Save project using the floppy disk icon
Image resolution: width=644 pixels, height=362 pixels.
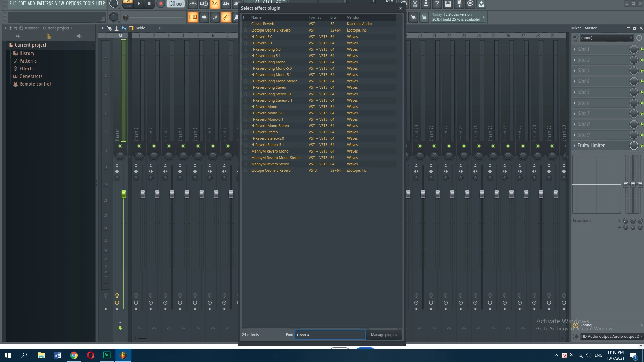[x=448, y=4]
